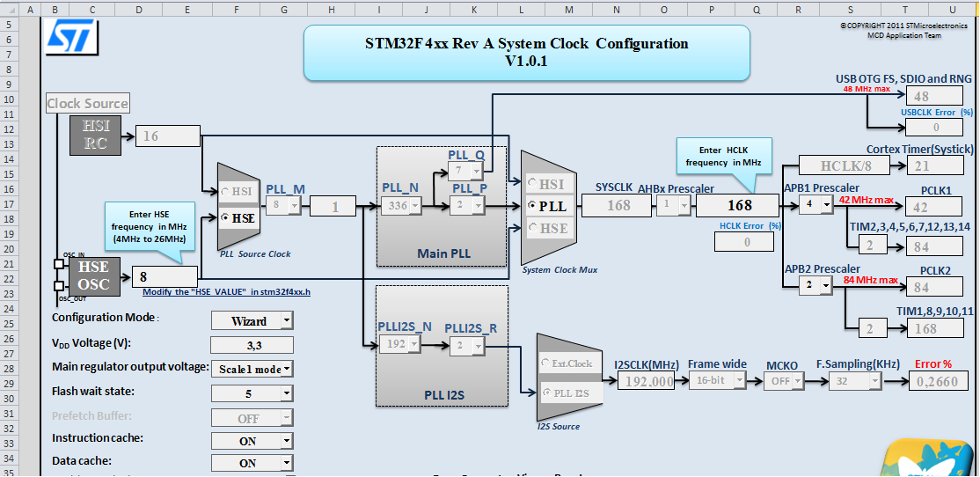Click the I2SCLK value 192,000
The image size is (980, 477).
(647, 381)
